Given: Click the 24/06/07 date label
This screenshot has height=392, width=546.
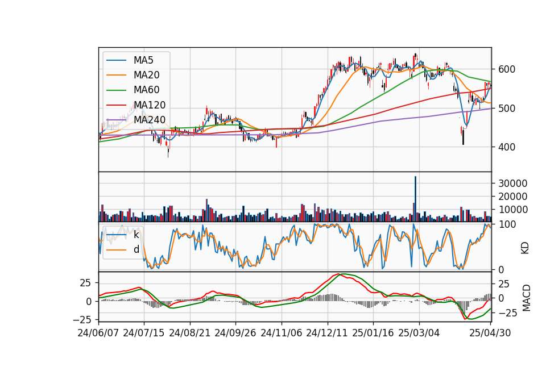Looking at the screenshot, I should pyautogui.click(x=98, y=333).
